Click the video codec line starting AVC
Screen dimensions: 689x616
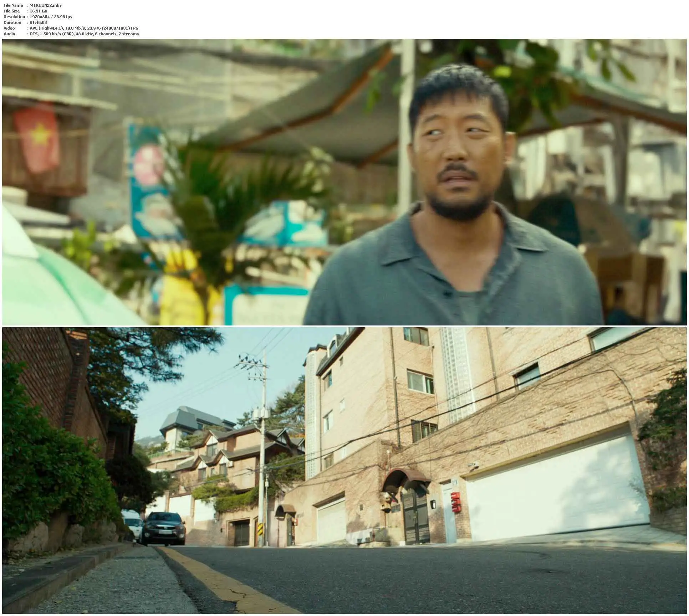click(x=84, y=28)
